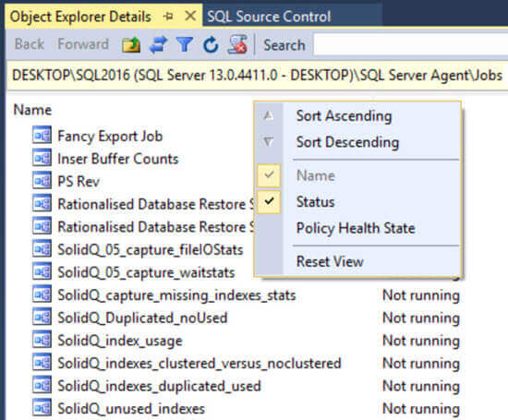Select SolidQ_index_usage job name
Screen dimensions: 508x420
click(x=120, y=341)
